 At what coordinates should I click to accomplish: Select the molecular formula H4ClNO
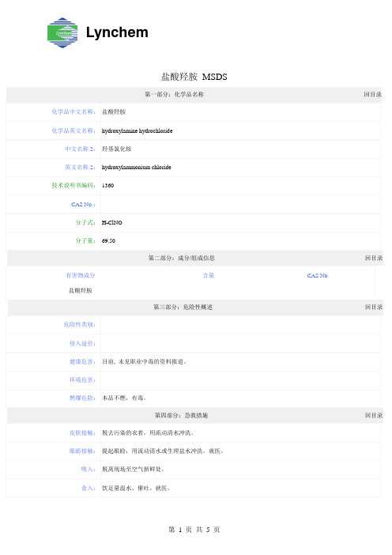coord(111,223)
